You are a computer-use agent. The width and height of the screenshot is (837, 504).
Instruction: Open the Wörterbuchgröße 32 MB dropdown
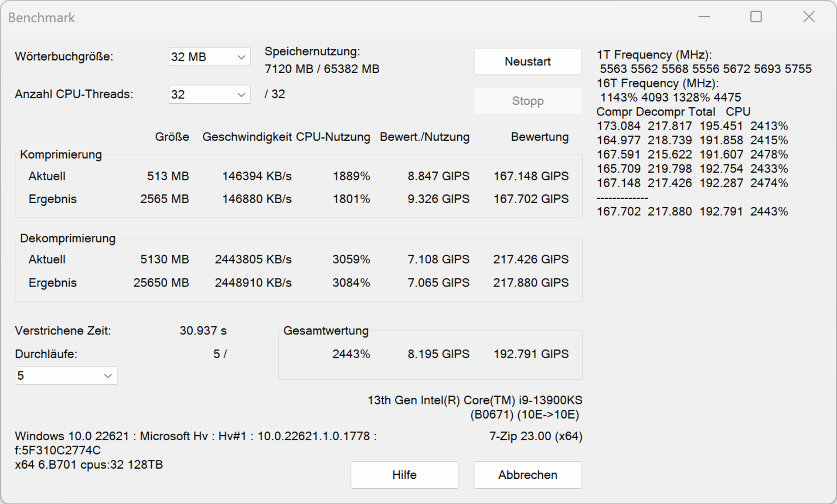tap(209, 57)
